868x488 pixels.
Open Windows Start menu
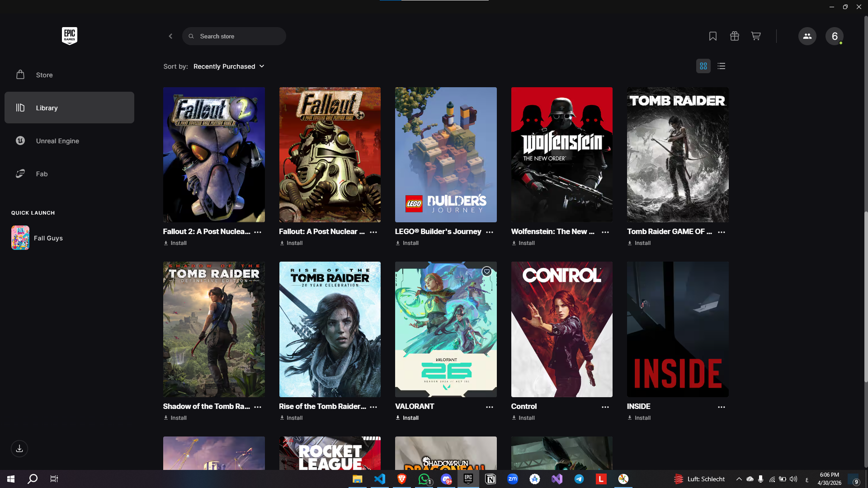(x=11, y=479)
